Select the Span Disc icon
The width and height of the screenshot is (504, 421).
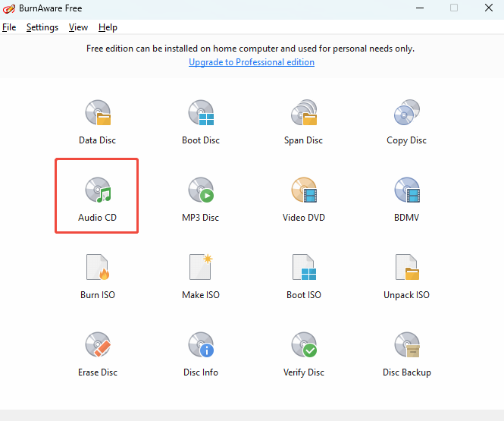(x=303, y=114)
